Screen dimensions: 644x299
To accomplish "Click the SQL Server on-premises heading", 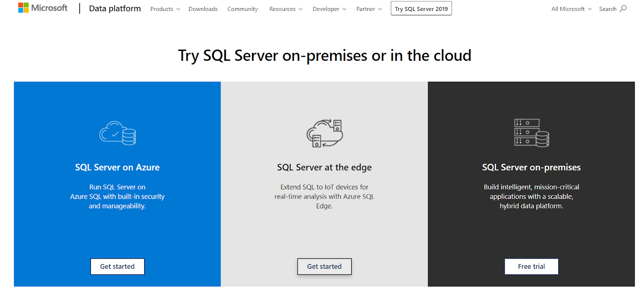I will tap(531, 167).
